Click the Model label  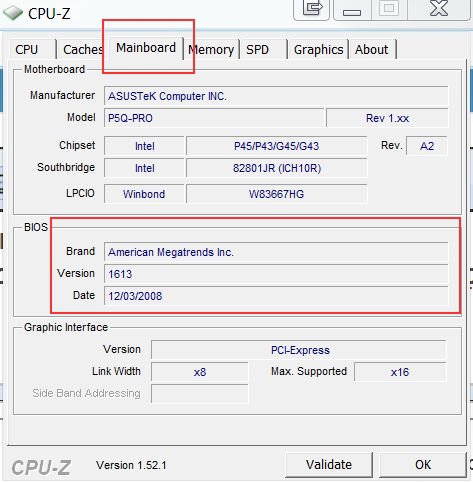(81, 117)
